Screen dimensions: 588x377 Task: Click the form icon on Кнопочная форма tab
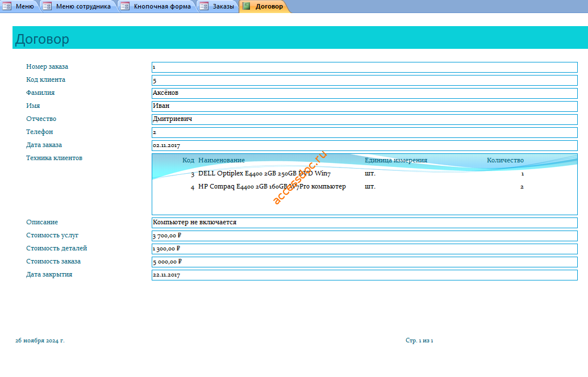[125, 6]
